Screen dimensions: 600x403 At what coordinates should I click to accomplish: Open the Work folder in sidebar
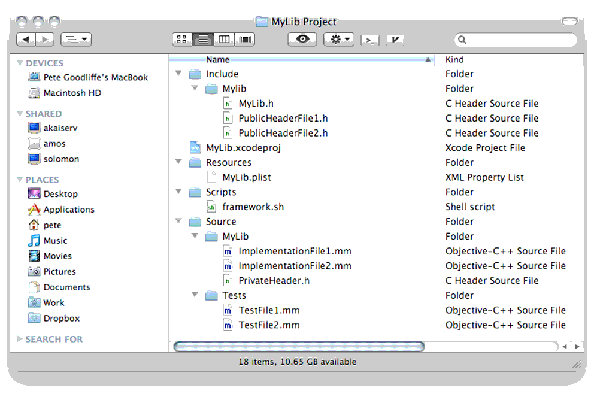point(46,303)
